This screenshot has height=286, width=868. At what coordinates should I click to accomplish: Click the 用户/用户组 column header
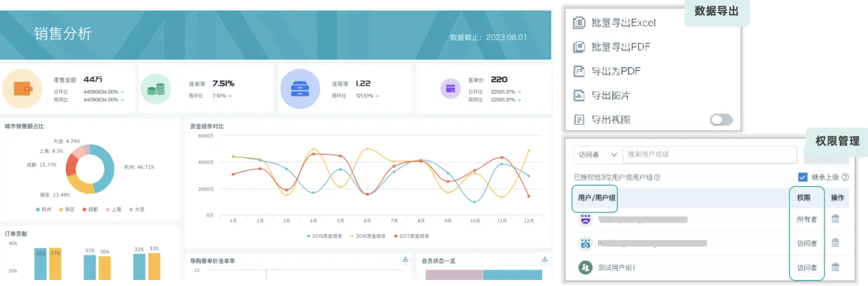tap(597, 198)
